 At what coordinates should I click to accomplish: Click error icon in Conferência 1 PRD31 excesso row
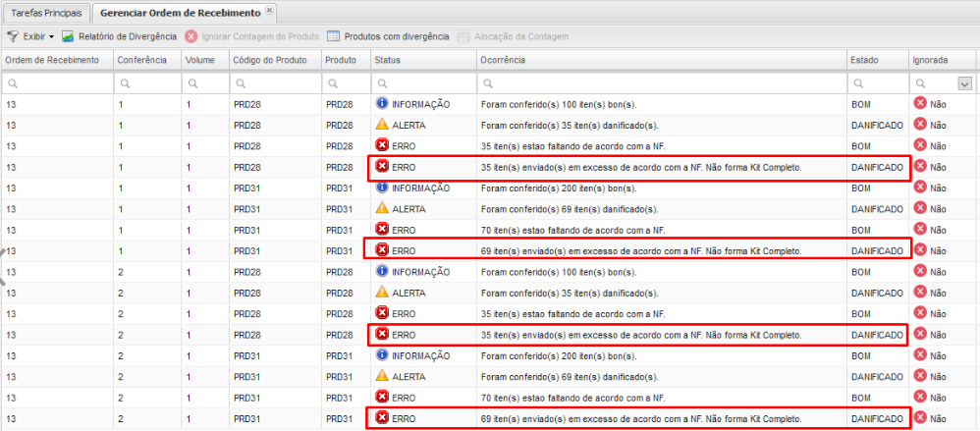coord(383,250)
